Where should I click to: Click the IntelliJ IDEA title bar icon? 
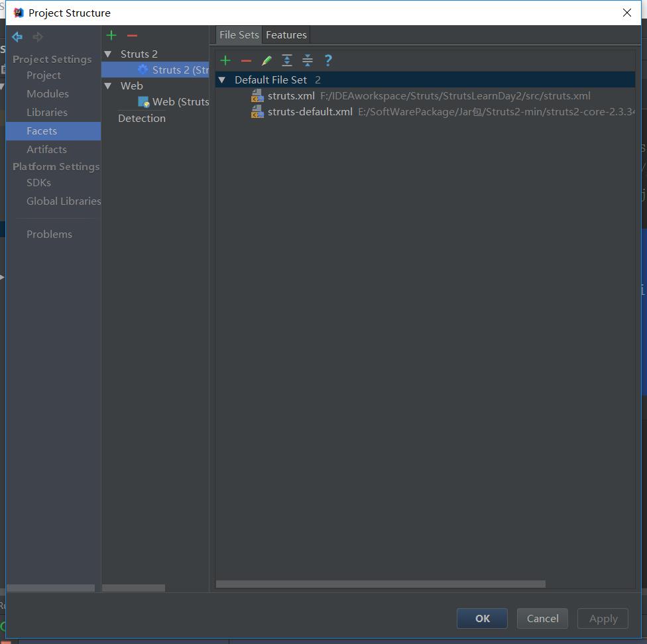pos(19,13)
